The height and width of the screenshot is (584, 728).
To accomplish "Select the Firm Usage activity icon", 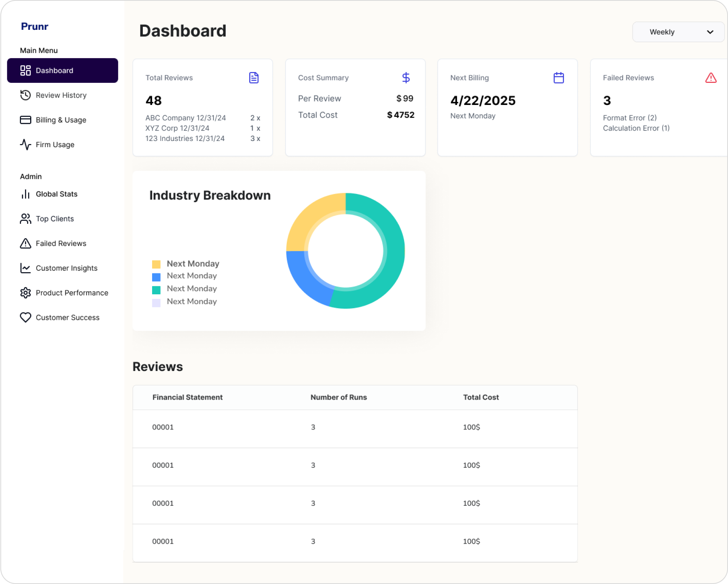I will [25, 144].
